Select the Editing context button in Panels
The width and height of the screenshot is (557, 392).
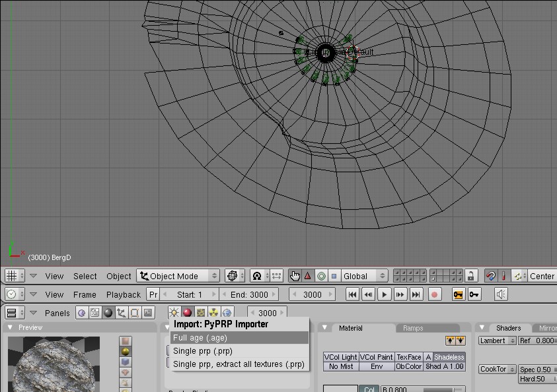tap(135, 313)
